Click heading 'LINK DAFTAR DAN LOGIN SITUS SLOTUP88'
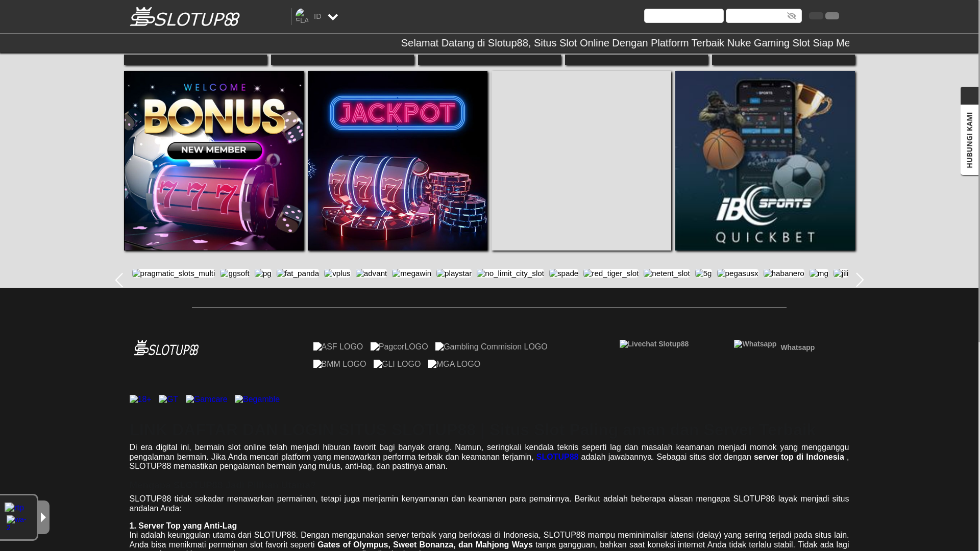The height and width of the screenshot is (551, 980). click(303, 430)
